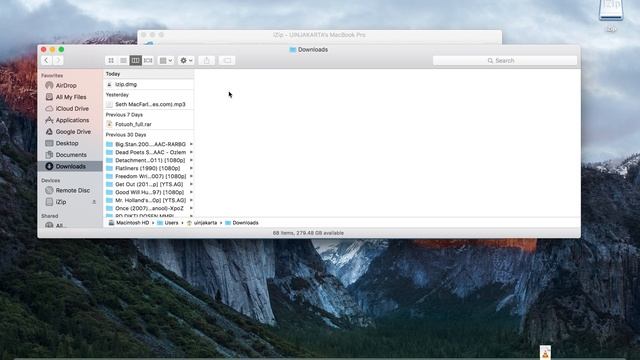Switch to icon view
640x360 pixels.
coord(111,60)
